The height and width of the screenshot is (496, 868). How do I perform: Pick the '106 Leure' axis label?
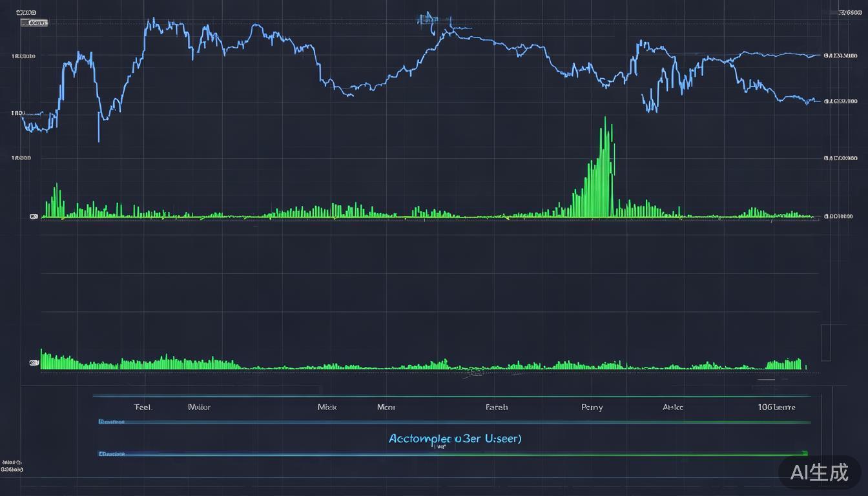pyautogui.click(x=776, y=407)
